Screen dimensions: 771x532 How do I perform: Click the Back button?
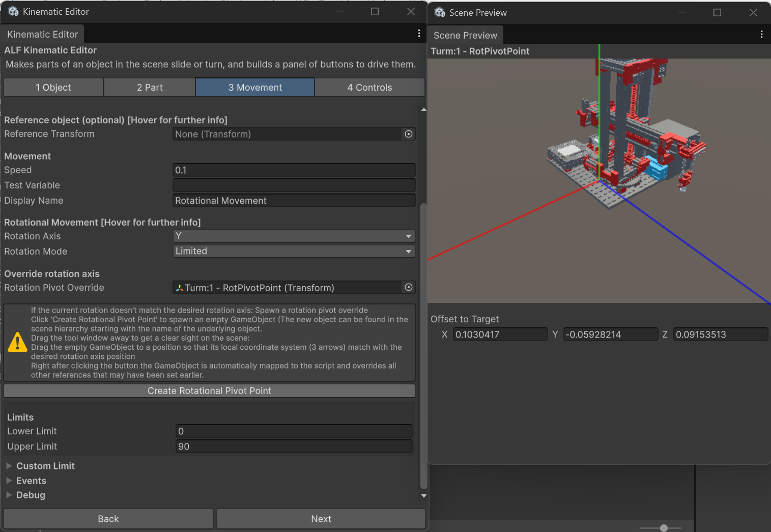click(108, 519)
